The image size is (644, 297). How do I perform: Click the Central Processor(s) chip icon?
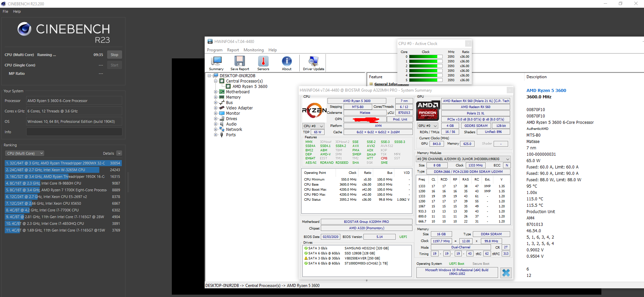[222, 81]
